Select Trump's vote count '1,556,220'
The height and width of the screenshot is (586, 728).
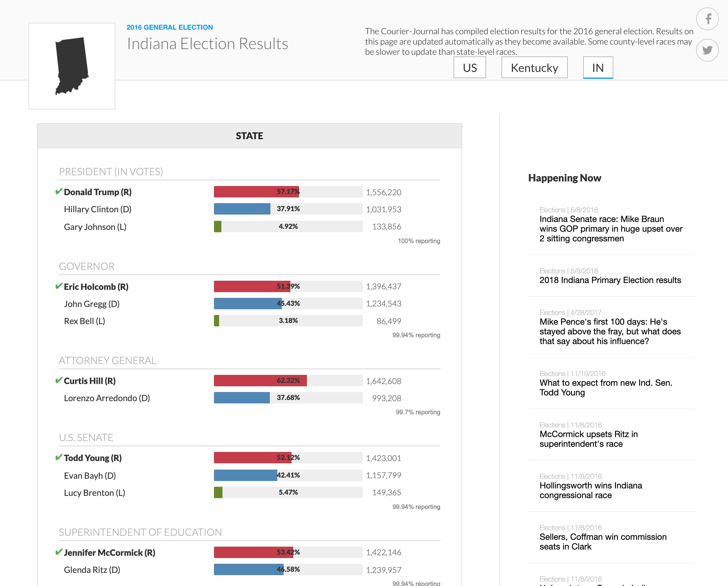(384, 192)
